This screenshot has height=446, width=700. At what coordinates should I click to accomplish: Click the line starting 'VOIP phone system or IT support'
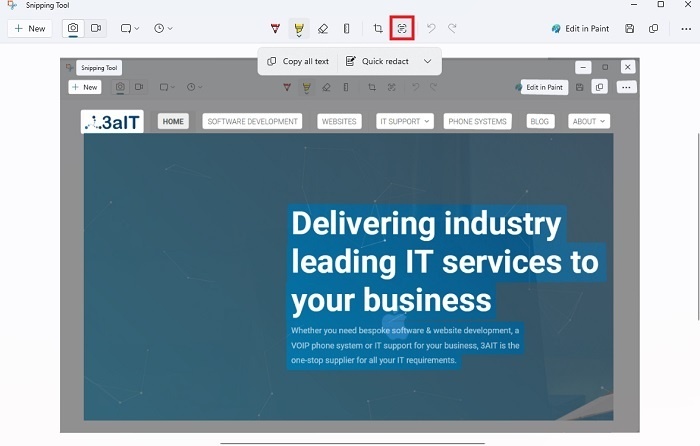click(x=405, y=346)
